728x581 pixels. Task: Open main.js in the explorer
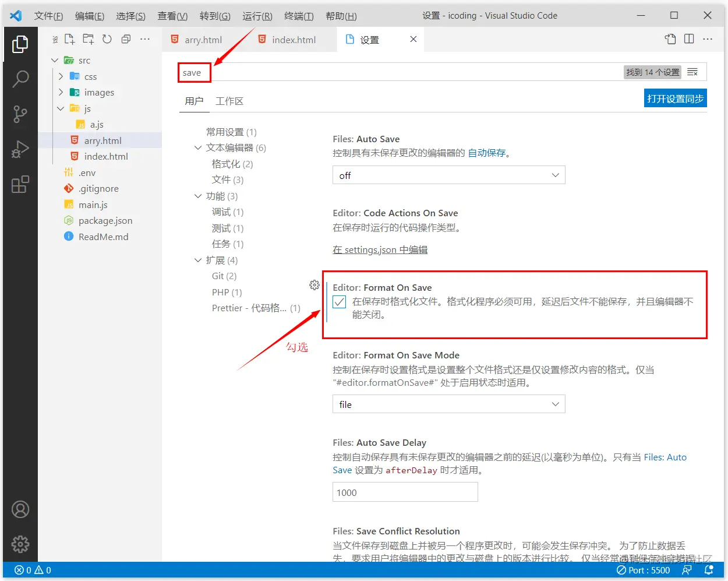point(93,205)
